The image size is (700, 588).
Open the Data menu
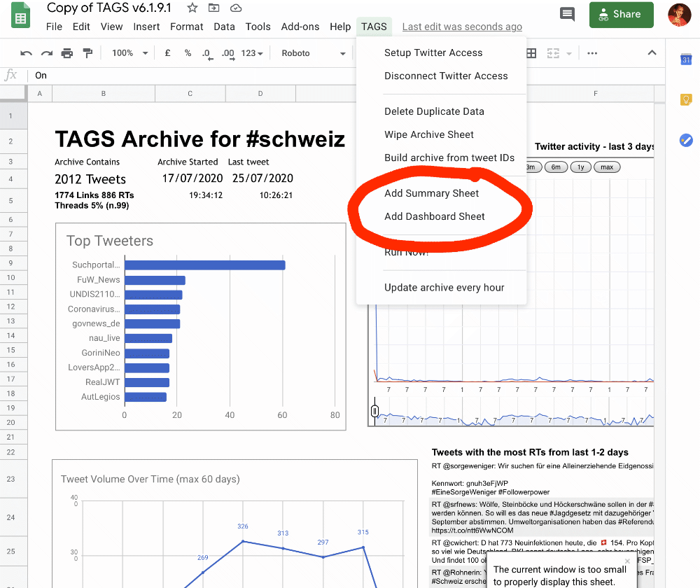click(224, 27)
